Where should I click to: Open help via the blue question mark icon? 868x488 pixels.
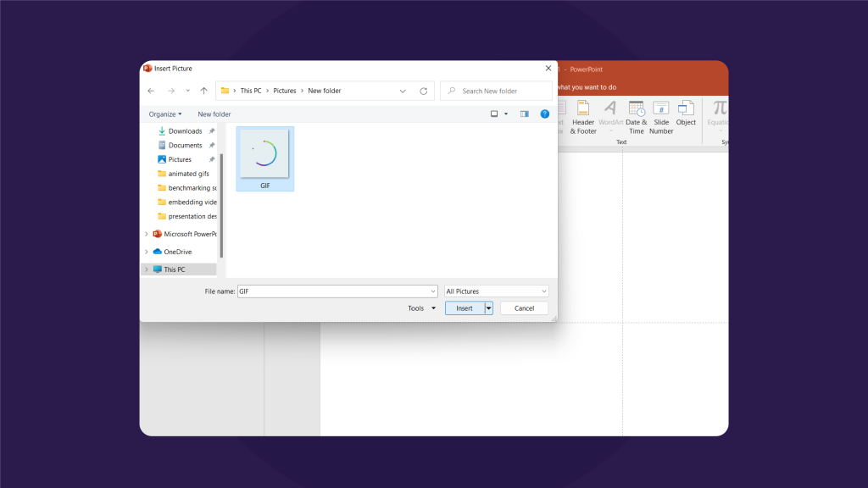[544, 114]
